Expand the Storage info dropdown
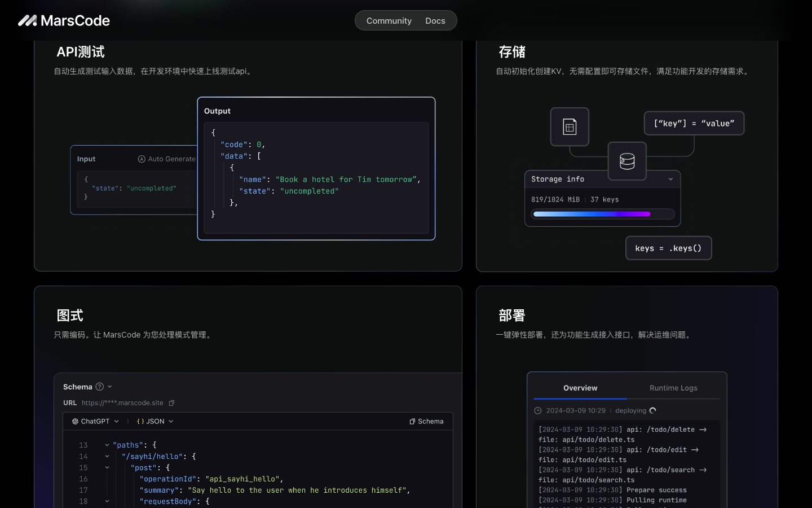 tap(670, 179)
